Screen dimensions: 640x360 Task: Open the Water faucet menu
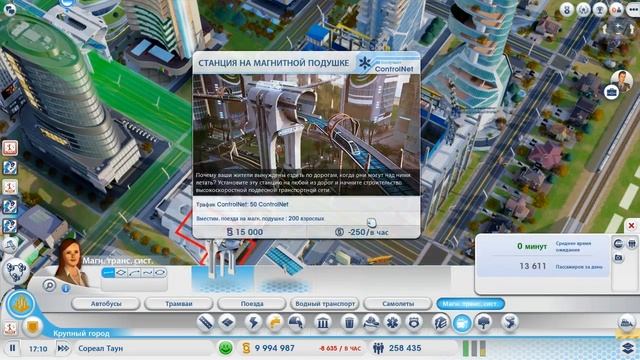click(x=275, y=322)
